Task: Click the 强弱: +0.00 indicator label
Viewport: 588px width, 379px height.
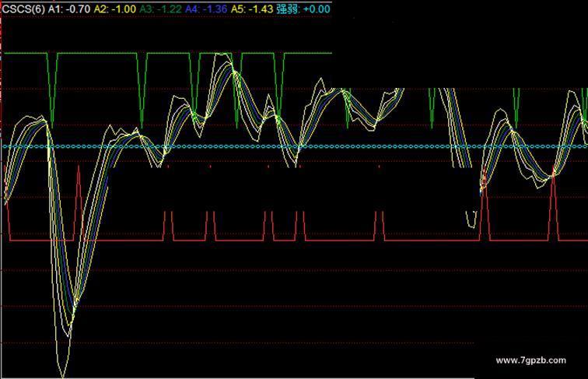Action: coord(303,9)
